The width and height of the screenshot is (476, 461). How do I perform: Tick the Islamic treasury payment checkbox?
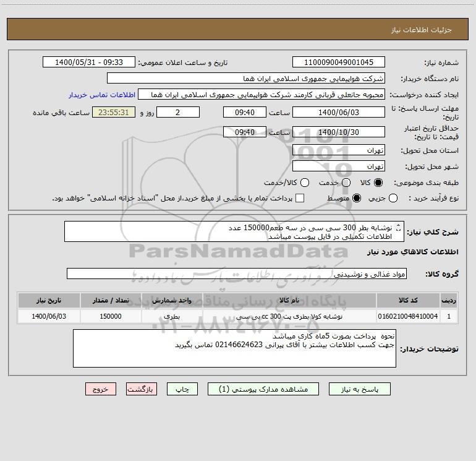[300, 198]
